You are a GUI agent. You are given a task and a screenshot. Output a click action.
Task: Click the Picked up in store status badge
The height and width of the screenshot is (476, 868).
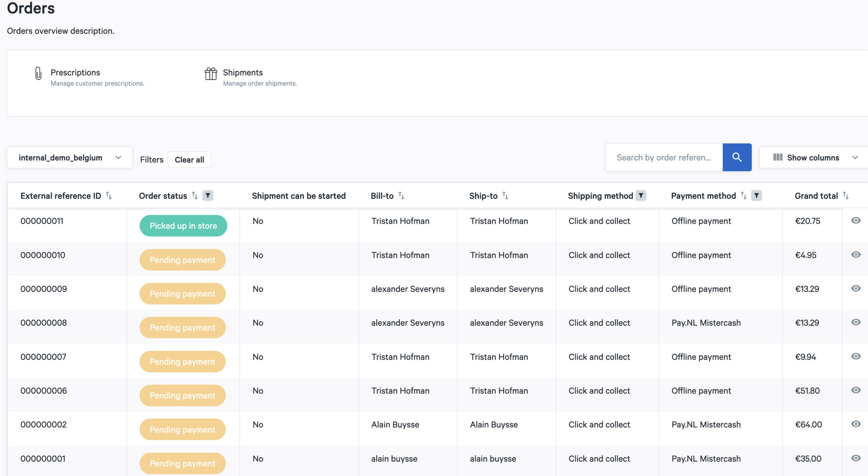(183, 226)
